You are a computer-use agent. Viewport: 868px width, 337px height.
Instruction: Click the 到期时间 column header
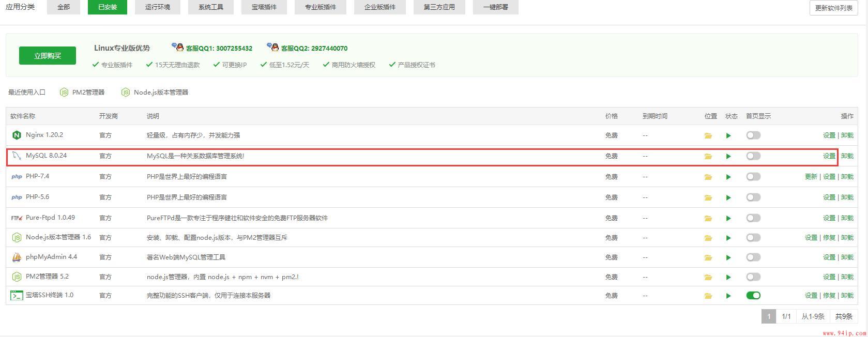click(655, 116)
